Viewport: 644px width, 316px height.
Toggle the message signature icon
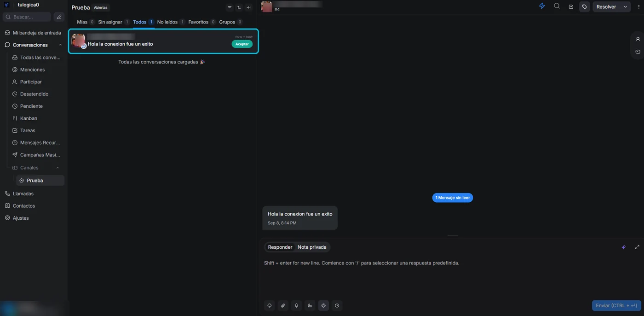pos(310,305)
